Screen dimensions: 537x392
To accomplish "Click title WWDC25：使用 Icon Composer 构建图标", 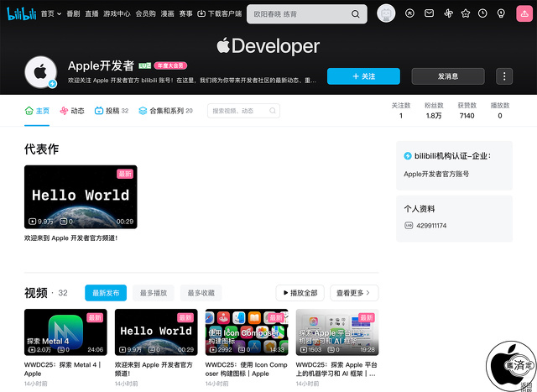I will (x=246, y=369).
